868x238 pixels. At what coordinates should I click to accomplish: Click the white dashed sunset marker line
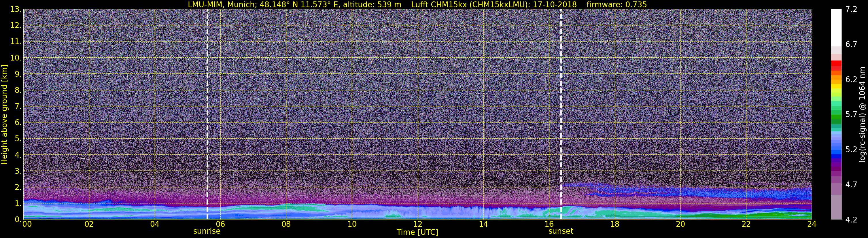561,114
